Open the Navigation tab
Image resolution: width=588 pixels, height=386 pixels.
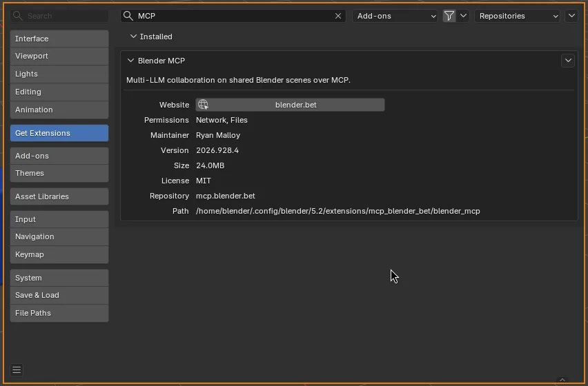pyautogui.click(x=59, y=236)
